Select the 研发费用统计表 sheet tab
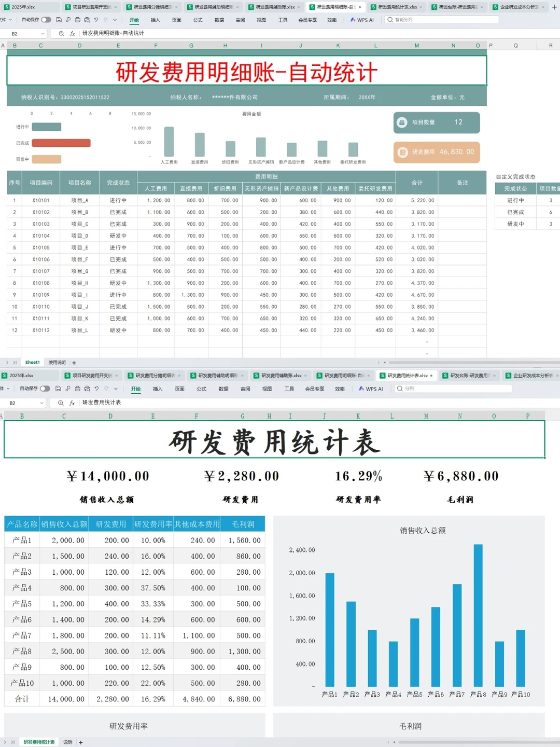 click(38, 742)
